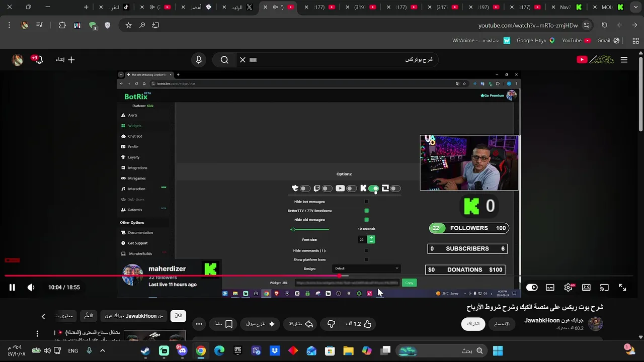Adjust the 10 seconds green slider
The image size is (644, 362).
(x=310, y=229)
